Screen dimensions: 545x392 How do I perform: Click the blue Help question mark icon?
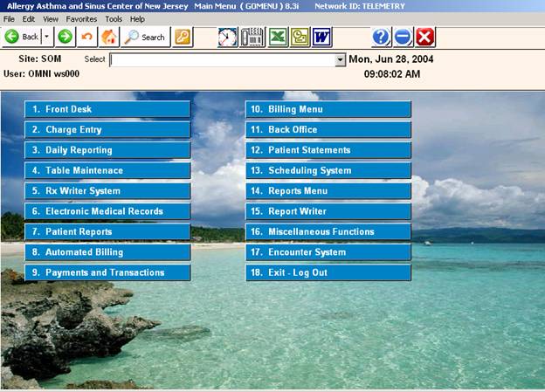coord(381,37)
